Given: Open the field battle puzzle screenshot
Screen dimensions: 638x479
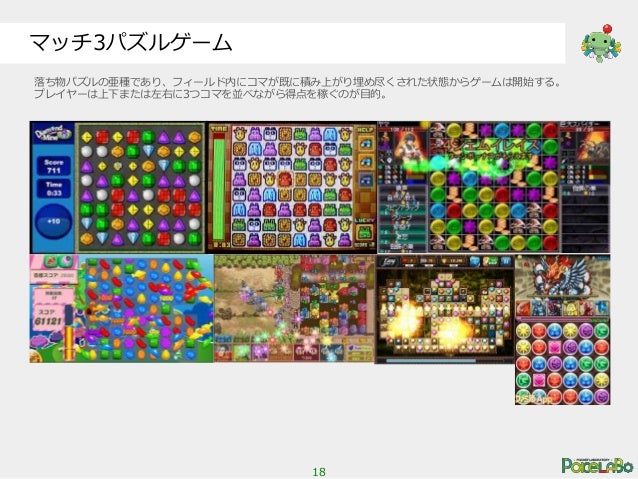Looking at the screenshot, I should pyautogui.click(x=294, y=308).
